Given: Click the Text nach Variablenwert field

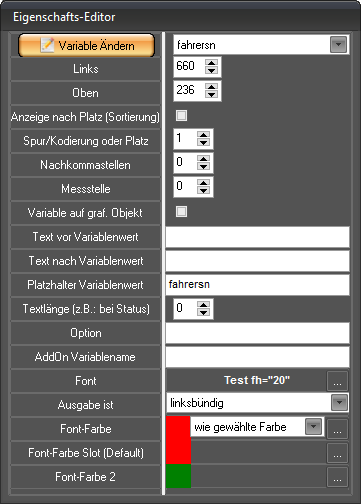Looking at the screenshot, I should pos(257,261).
